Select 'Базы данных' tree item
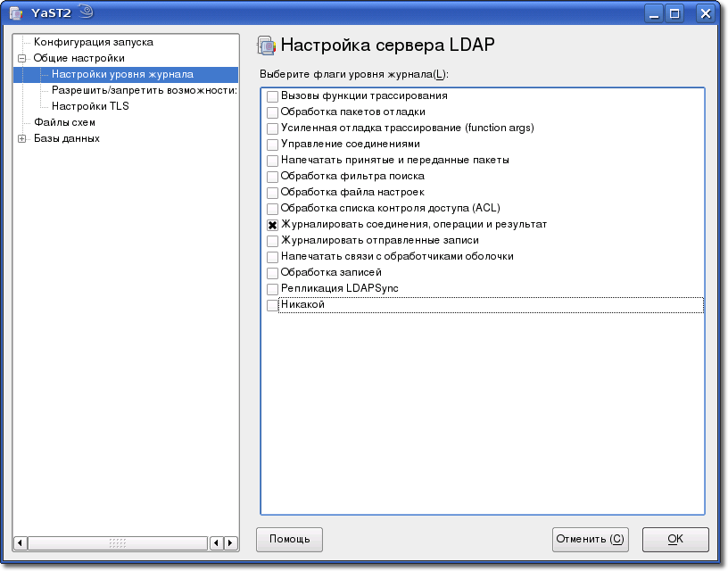728x571 pixels. coord(66,138)
